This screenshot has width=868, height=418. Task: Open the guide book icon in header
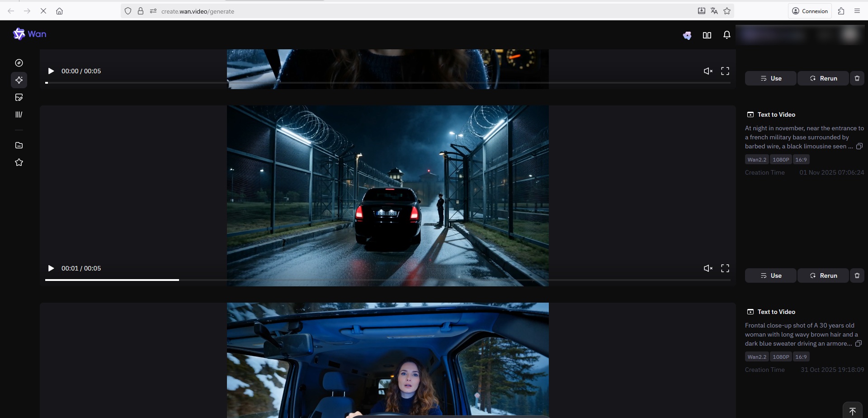pyautogui.click(x=707, y=35)
